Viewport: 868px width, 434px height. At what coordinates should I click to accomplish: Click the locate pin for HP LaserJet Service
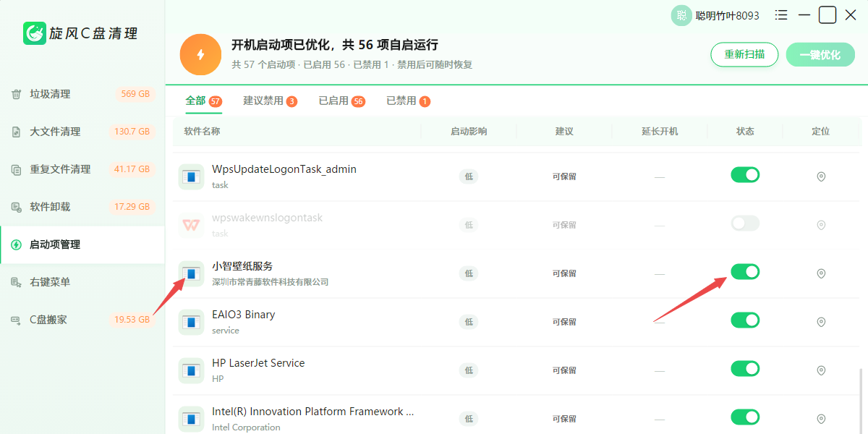pyautogui.click(x=821, y=370)
